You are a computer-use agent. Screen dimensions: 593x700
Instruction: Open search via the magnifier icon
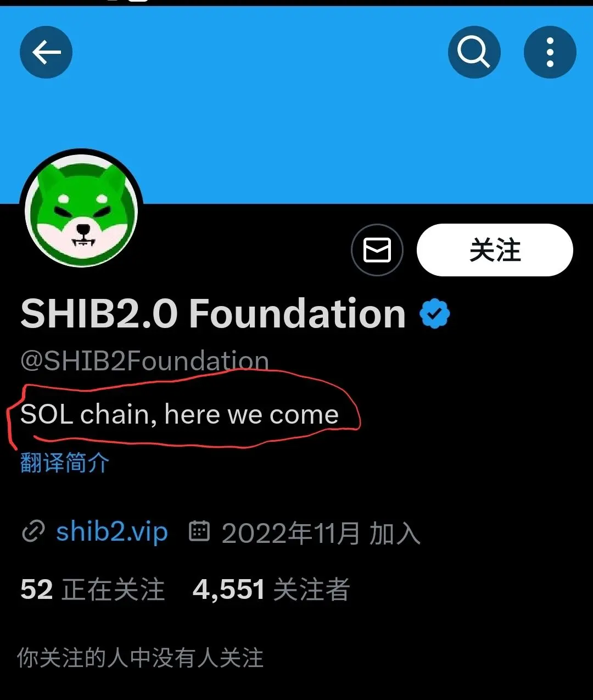pos(474,52)
